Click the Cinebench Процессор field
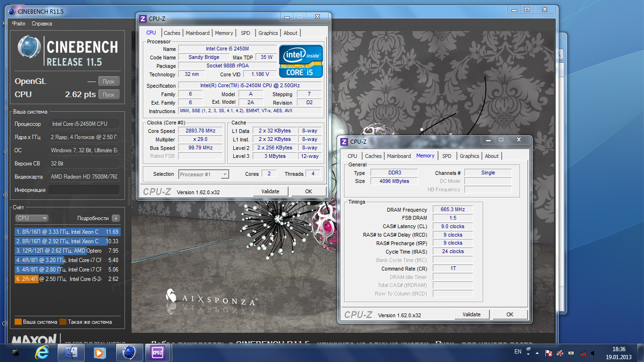The height and width of the screenshot is (362, 644). coord(84,124)
